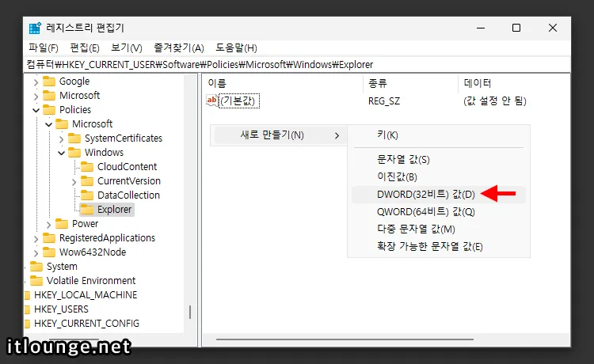Click the tree pane vertical scrollbar thumb
The width and height of the screenshot is (594, 364).
pos(190,312)
